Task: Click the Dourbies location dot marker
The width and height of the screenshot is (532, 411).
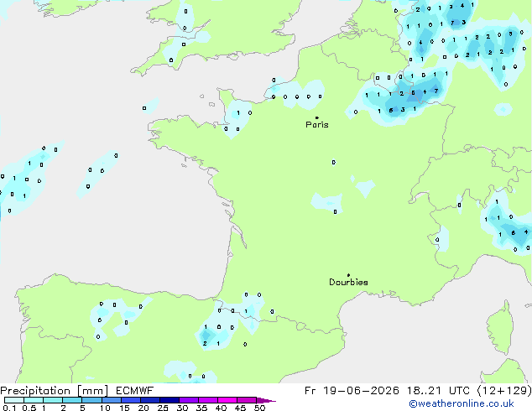Action: (348, 275)
